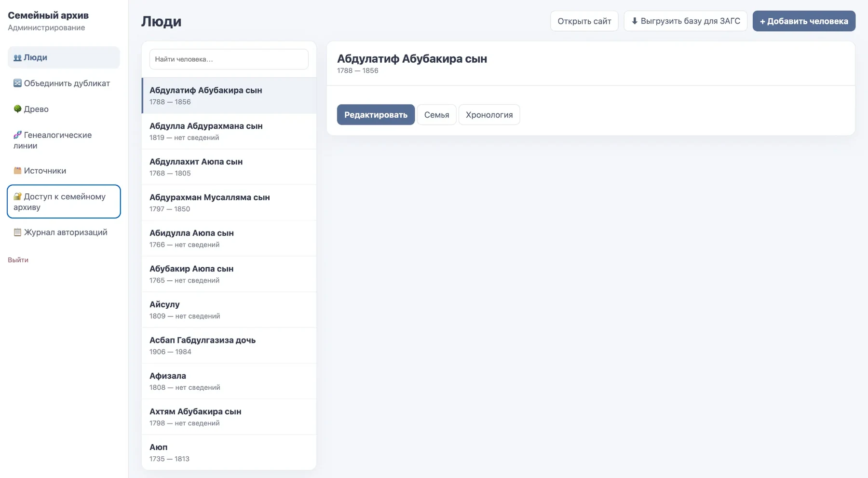Viewport: 868px width, 478px height.
Task: Select Абдулатиф Абубакира сын in the list
Action: 229,96
